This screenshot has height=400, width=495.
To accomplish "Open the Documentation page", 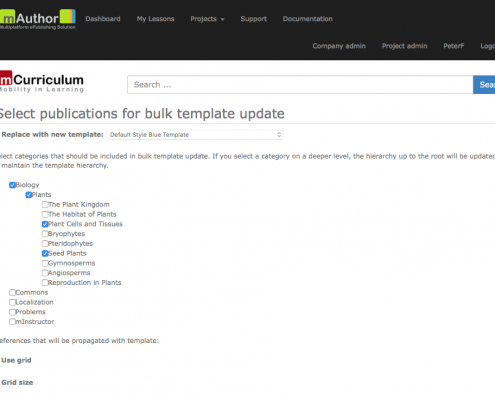I will (x=308, y=19).
